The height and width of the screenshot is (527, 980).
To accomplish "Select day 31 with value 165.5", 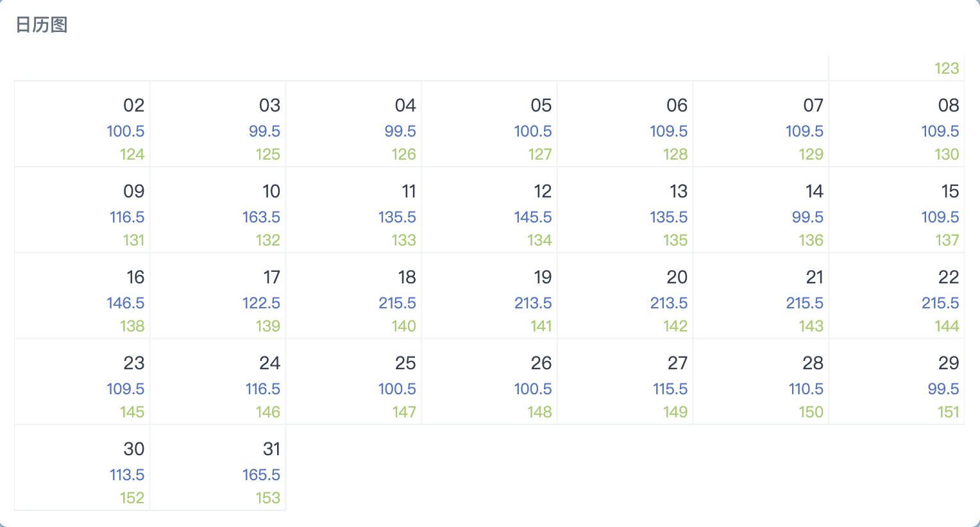I will point(218,467).
